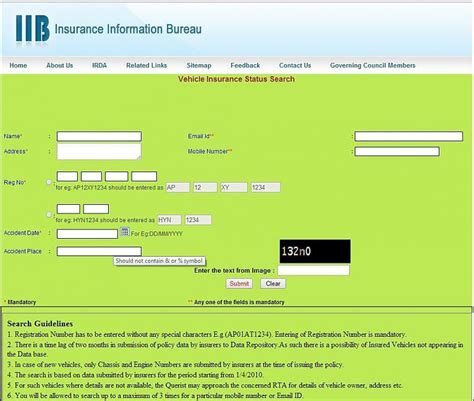Focus the Accident Place input field
Viewport: 474px width, 401px height.
click(x=99, y=251)
